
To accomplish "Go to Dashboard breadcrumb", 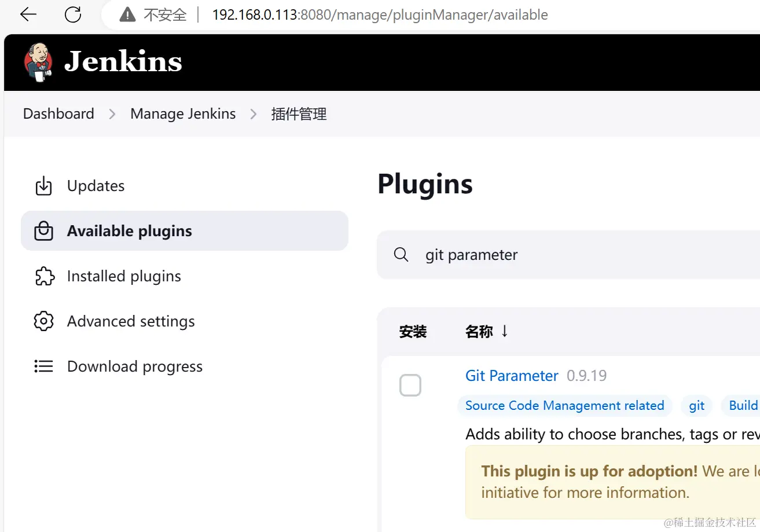I will click(58, 113).
